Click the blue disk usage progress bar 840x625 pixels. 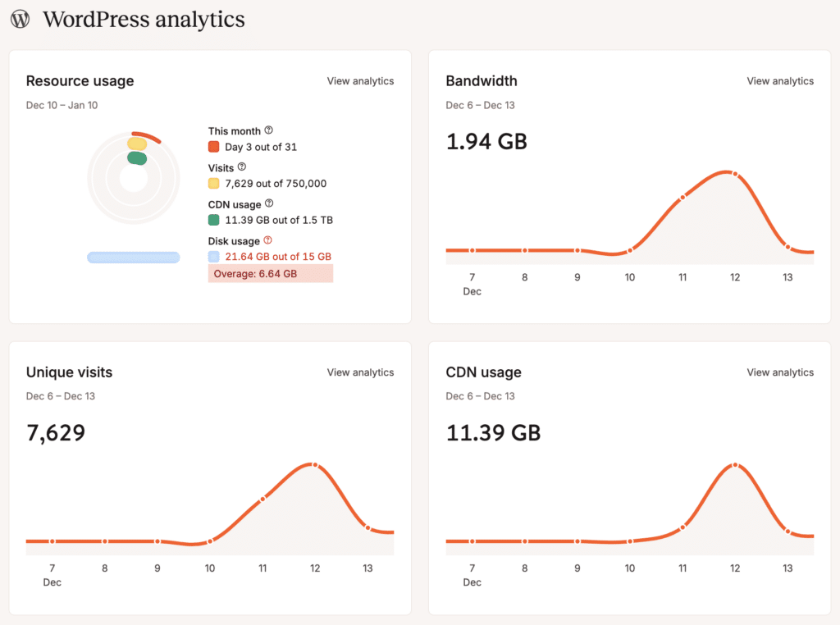coord(133,257)
